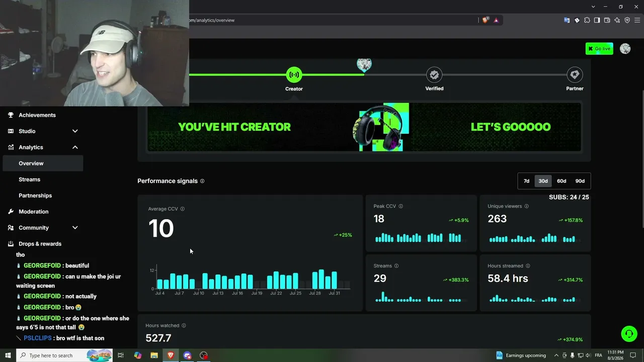Open the Brave VPN shield icon
The width and height of the screenshot is (644, 362).
[x=627, y=20]
